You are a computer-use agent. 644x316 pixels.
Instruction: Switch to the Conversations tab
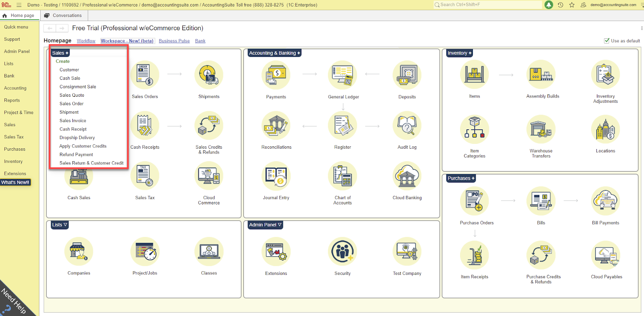64,15
